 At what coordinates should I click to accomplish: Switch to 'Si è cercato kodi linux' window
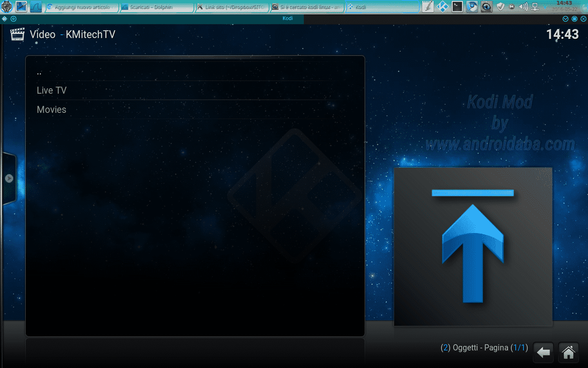(x=307, y=7)
